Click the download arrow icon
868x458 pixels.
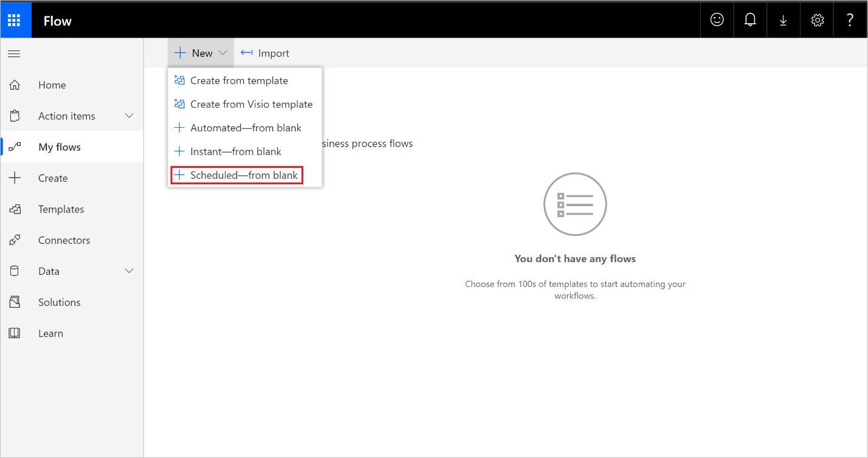[784, 20]
